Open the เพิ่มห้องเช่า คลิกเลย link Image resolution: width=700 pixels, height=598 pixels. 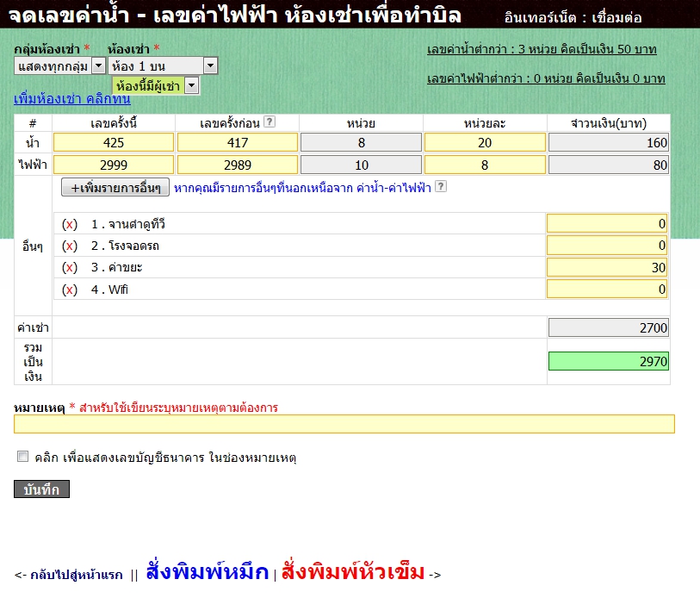coord(68,99)
